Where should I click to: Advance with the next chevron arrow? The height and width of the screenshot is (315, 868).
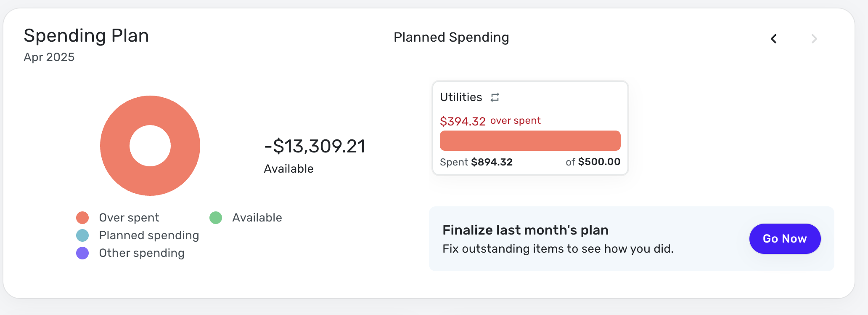point(814,39)
